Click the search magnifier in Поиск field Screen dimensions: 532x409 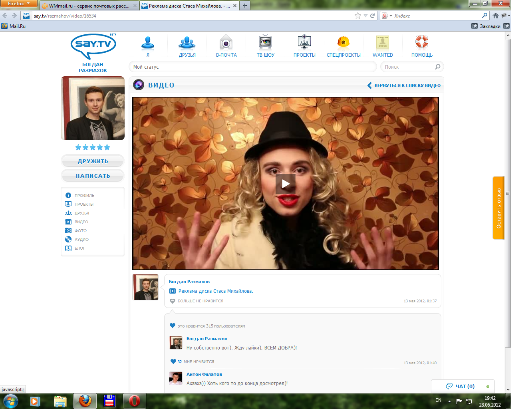(x=438, y=67)
